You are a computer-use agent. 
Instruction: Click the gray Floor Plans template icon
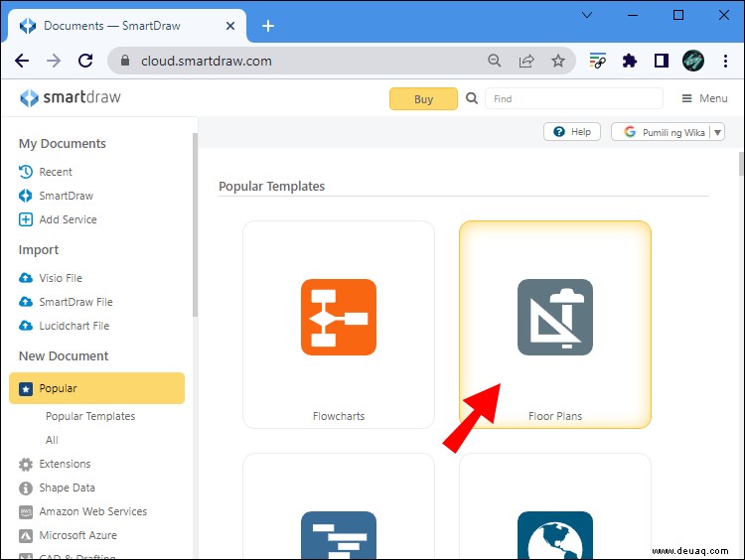click(x=555, y=318)
